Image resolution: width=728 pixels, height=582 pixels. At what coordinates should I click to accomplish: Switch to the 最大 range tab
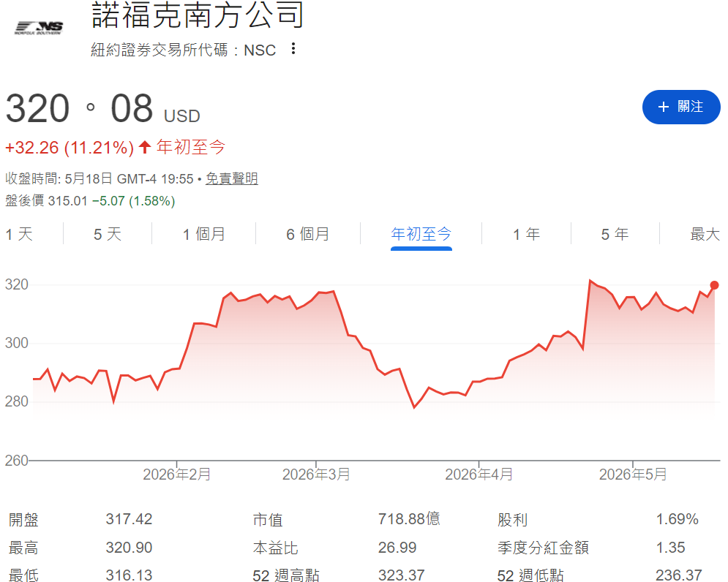[x=705, y=235]
